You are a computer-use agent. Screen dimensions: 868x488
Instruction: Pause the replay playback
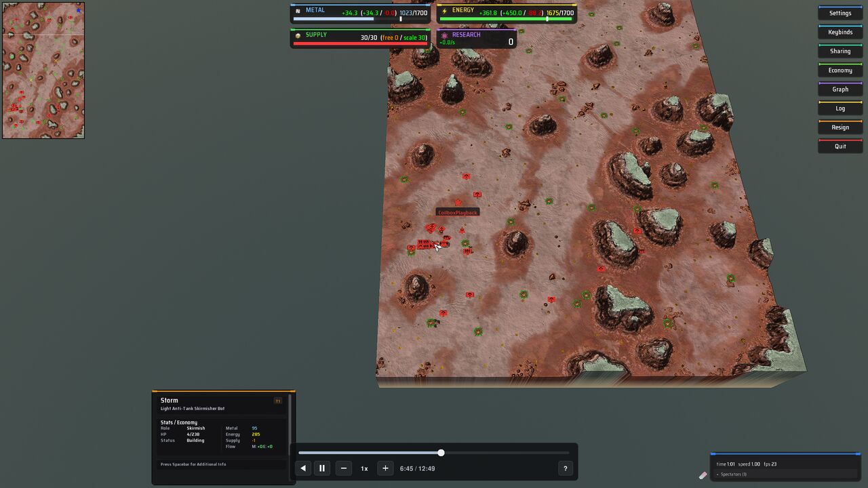click(x=322, y=468)
